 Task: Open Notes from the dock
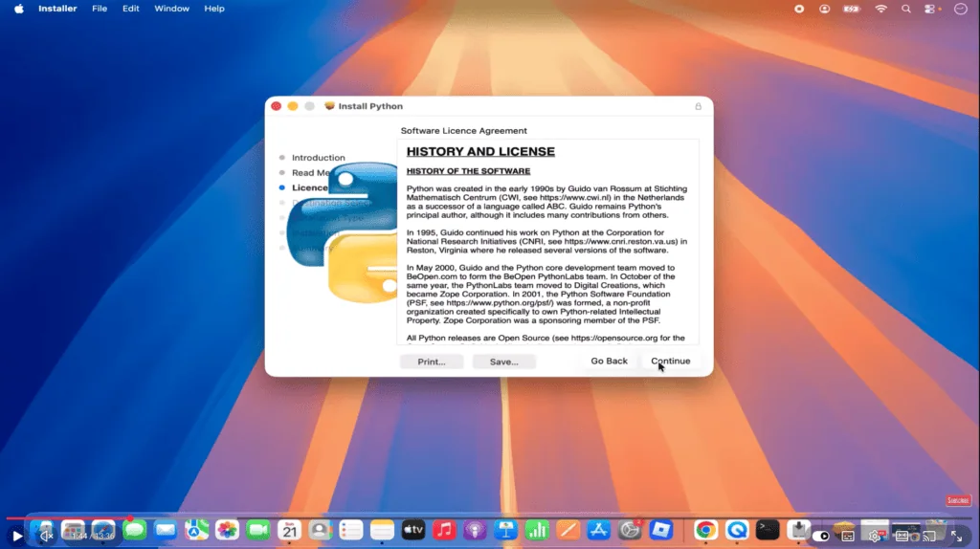(382, 530)
